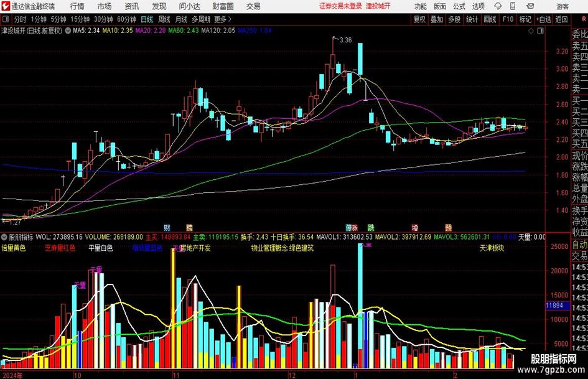Click the 物业管理概念 concept tag

[269, 248]
